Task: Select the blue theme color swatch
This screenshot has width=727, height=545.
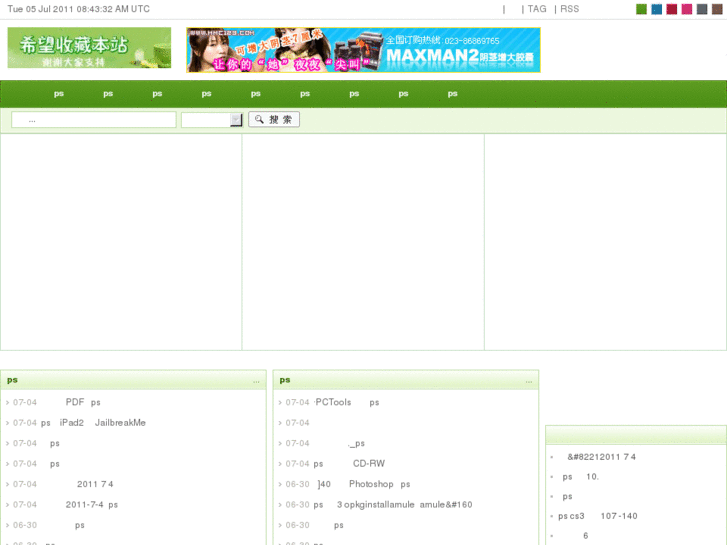Action: [x=657, y=9]
